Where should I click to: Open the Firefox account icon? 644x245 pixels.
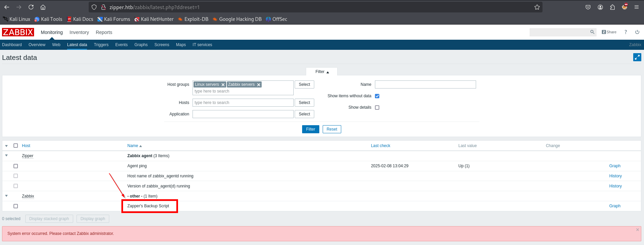click(x=600, y=7)
